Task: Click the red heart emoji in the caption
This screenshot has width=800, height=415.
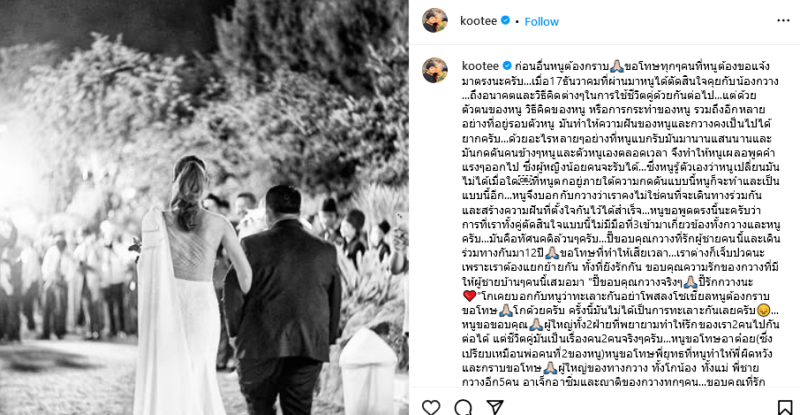Action: pyautogui.click(x=469, y=296)
